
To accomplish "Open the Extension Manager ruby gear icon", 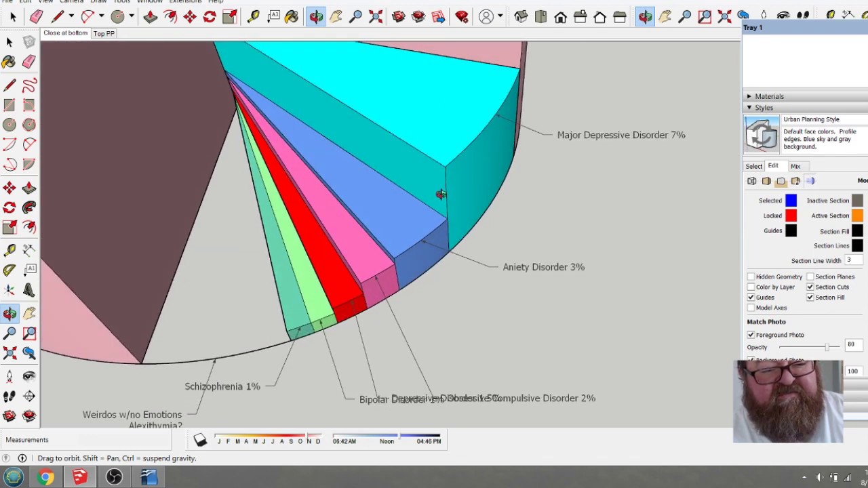I will tap(462, 16).
